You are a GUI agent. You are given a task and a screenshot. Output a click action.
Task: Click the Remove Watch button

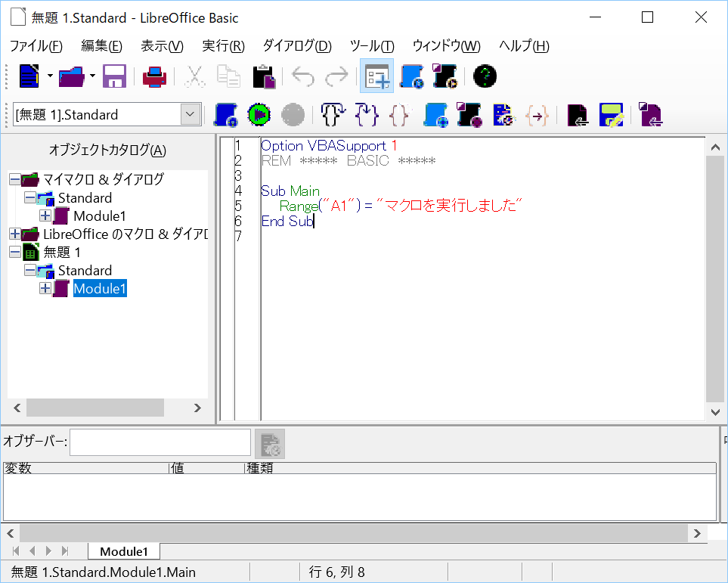click(270, 444)
